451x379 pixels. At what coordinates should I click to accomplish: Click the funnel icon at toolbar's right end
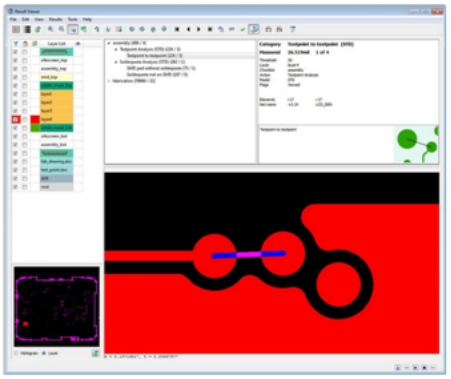[x=292, y=29]
